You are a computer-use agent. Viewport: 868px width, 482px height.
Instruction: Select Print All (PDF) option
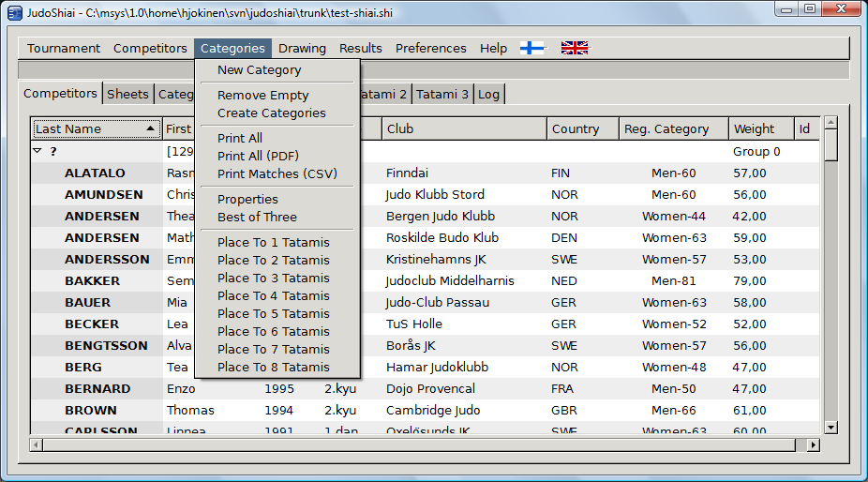point(258,156)
